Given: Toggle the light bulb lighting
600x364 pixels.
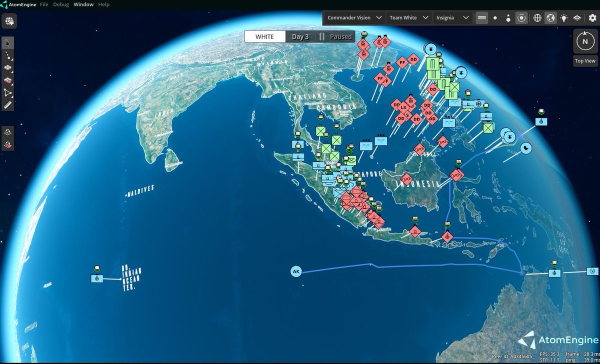Looking at the screenshot, I should pyautogui.click(x=564, y=17).
